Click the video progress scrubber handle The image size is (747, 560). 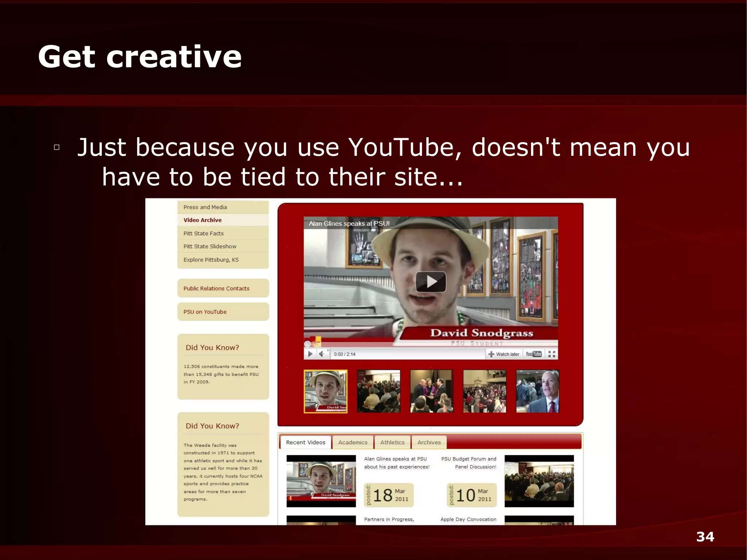(307, 344)
